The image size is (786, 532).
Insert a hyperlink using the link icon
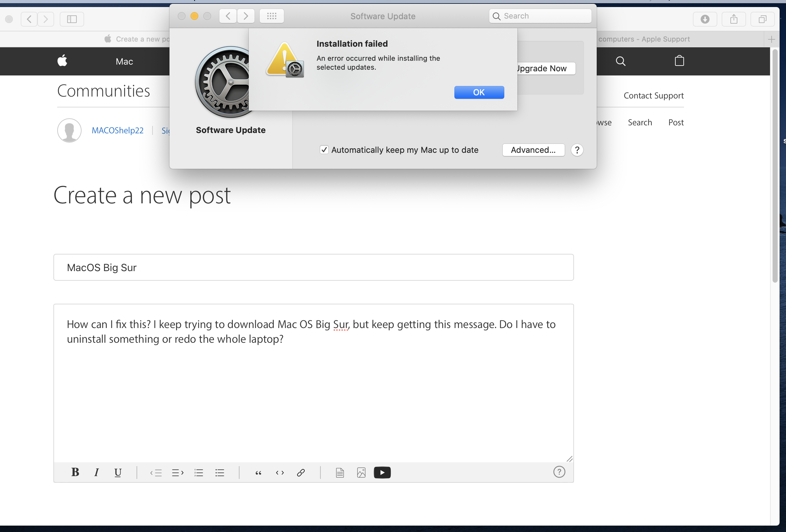pyautogui.click(x=301, y=473)
